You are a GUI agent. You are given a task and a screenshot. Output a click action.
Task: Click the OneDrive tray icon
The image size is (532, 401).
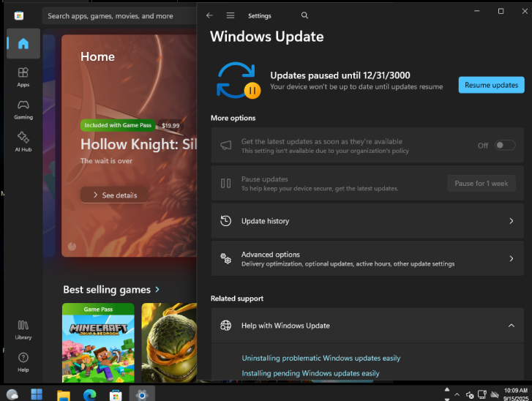[495, 395]
